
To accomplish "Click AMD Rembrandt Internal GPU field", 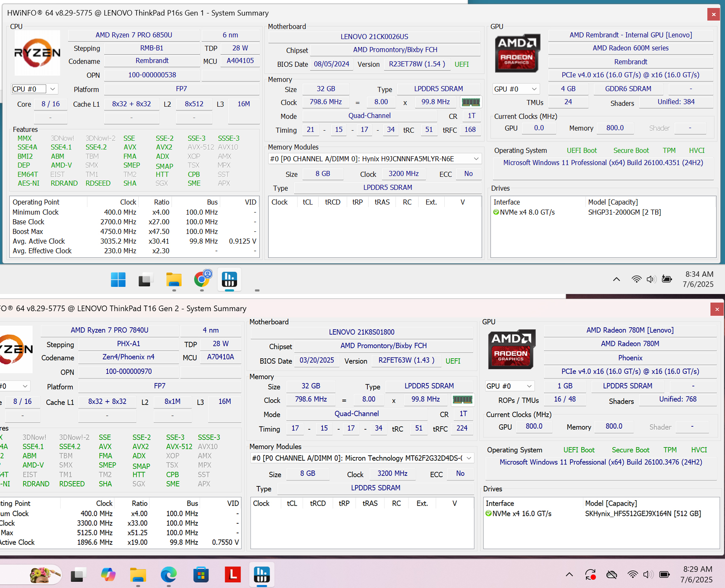I will click(x=630, y=35).
